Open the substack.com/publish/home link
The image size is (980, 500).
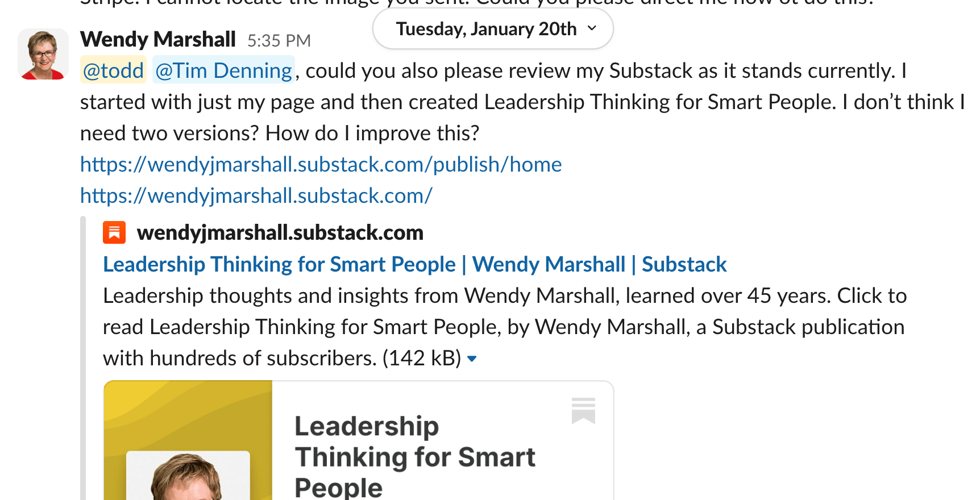[321, 164]
